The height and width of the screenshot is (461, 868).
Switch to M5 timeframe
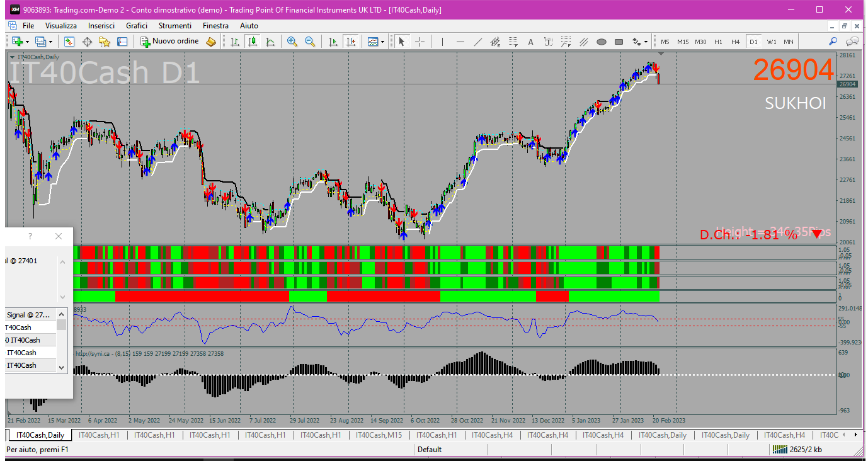coord(665,42)
